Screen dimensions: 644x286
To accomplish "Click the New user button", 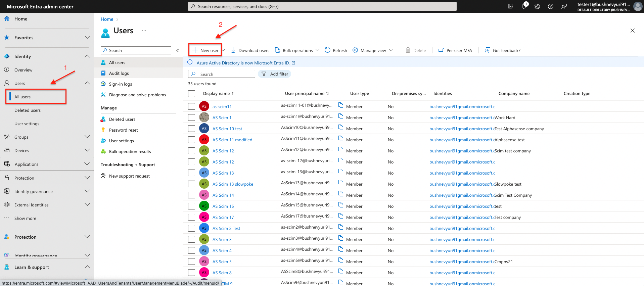I will tap(205, 50).
